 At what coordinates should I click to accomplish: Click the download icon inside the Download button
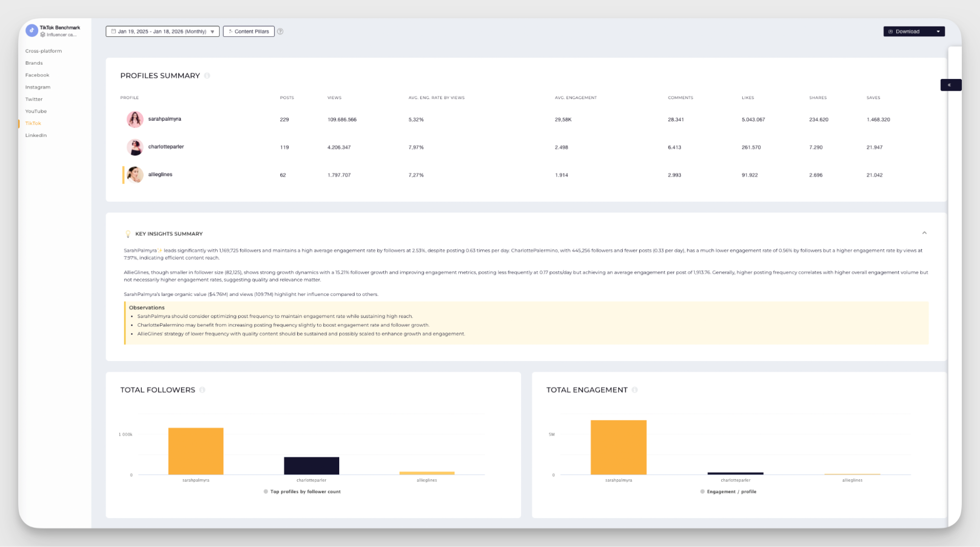(890, 31)
